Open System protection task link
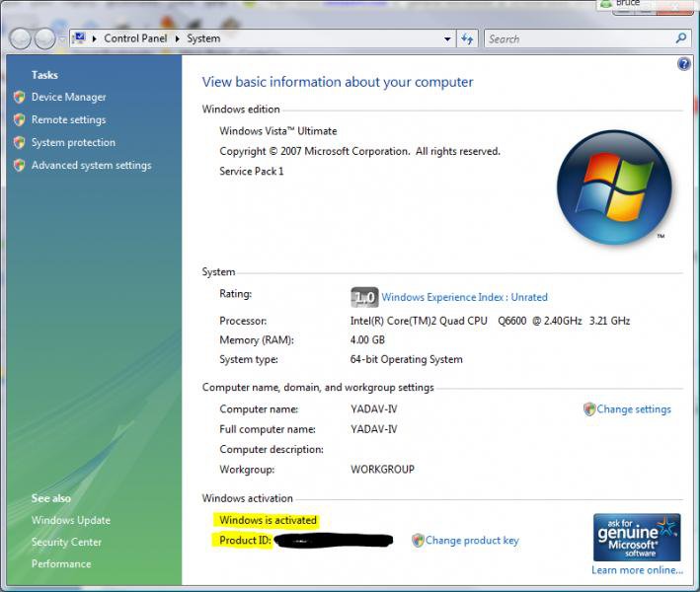 point(73,142)
